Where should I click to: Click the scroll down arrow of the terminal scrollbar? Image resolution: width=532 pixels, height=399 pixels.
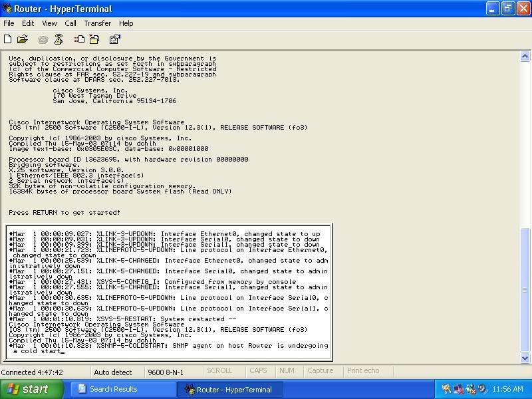coord(525,358)
